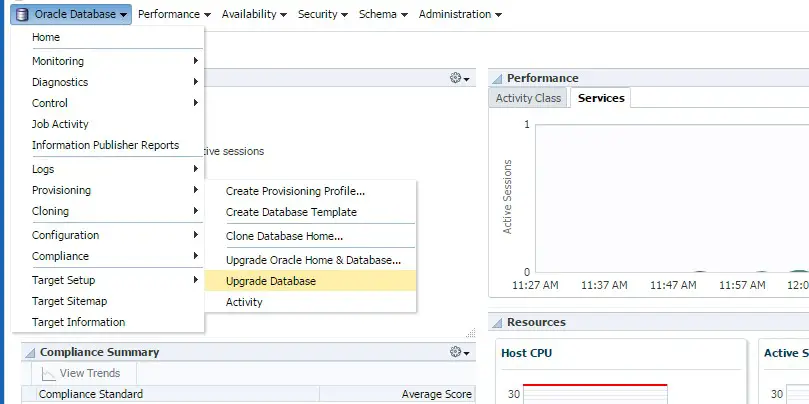809x404 pixels.
Task: Expand the Compliance submenu
Action: pyautogui.click(x=107, y=256)
